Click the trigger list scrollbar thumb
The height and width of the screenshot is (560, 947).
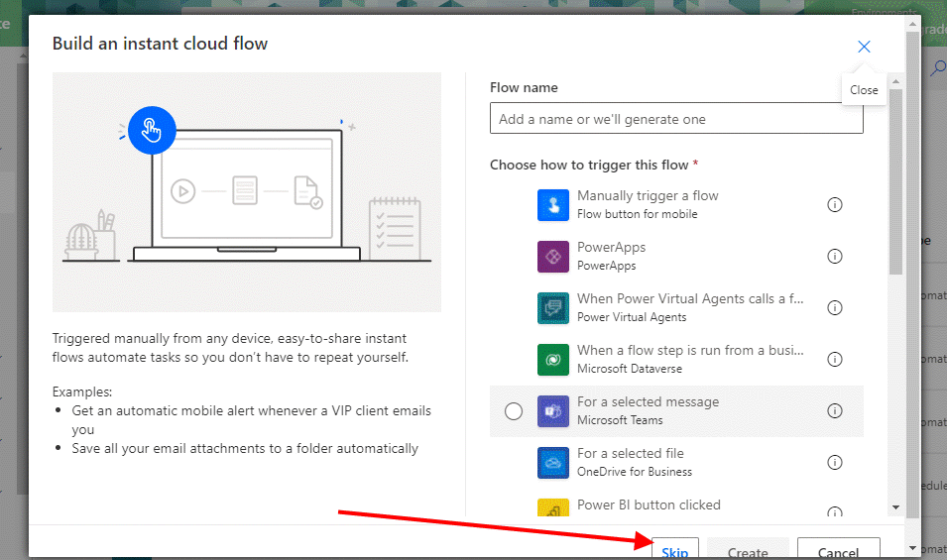[895, 181]
